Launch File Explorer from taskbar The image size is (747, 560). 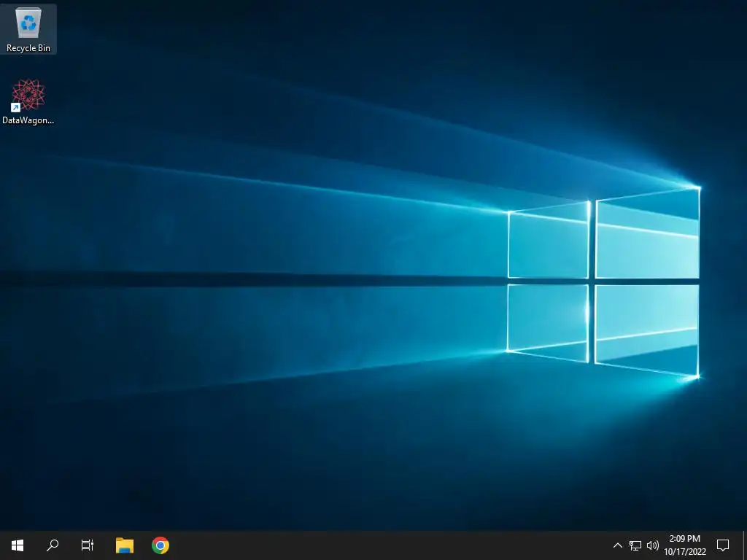[124, 545]
